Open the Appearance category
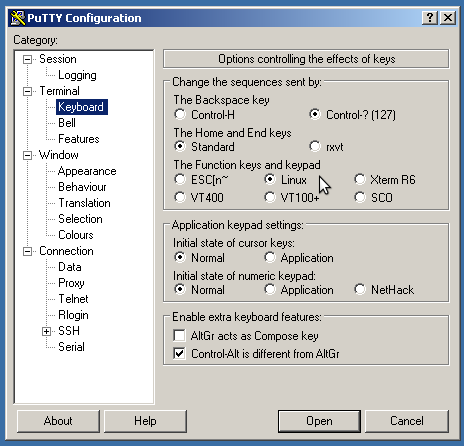 click(x=87, y=171)
